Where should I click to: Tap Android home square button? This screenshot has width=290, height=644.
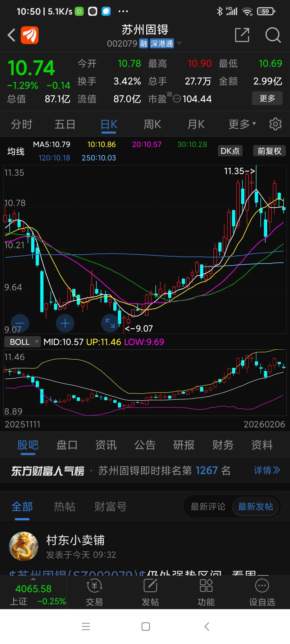pyautogui.click(x=146, y=627)
